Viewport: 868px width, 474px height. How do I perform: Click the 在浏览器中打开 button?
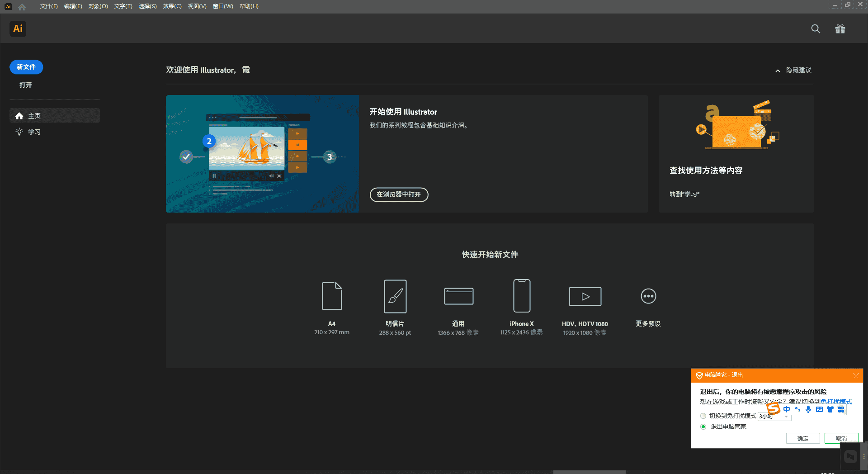point(399,194)
